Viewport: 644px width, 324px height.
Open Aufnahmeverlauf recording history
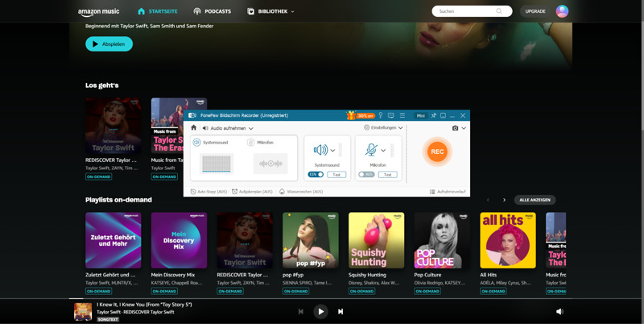click(x=448, y=192)
